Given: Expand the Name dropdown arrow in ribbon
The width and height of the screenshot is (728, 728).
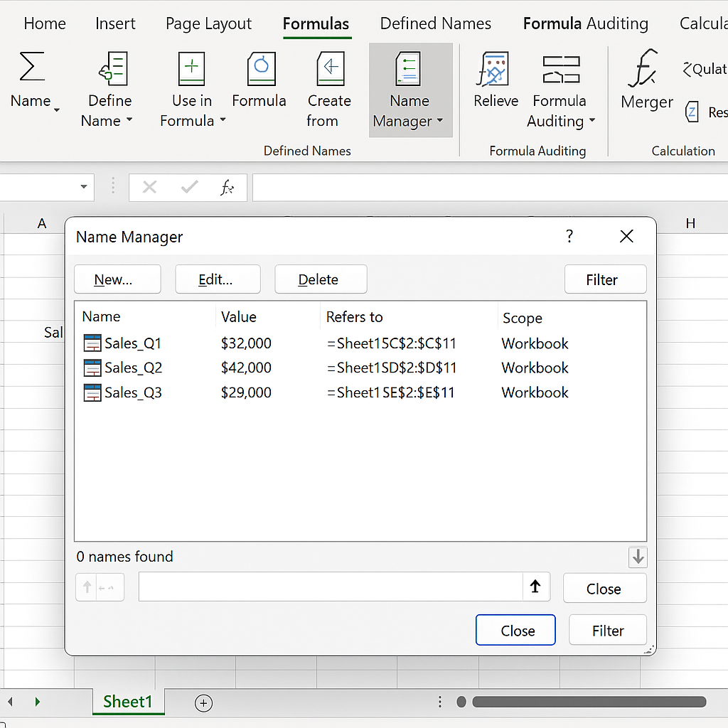Looking at the screenshot, I should [57, 110].
